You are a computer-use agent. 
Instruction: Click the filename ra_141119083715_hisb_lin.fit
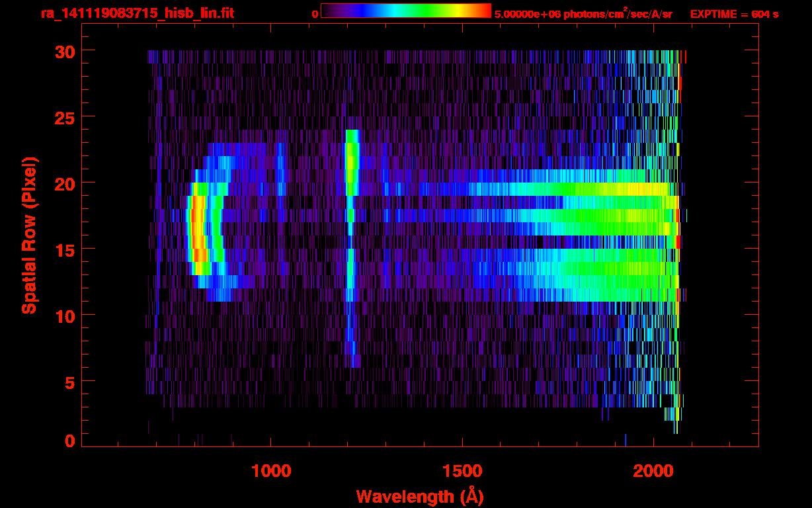(x=137, y=13)
